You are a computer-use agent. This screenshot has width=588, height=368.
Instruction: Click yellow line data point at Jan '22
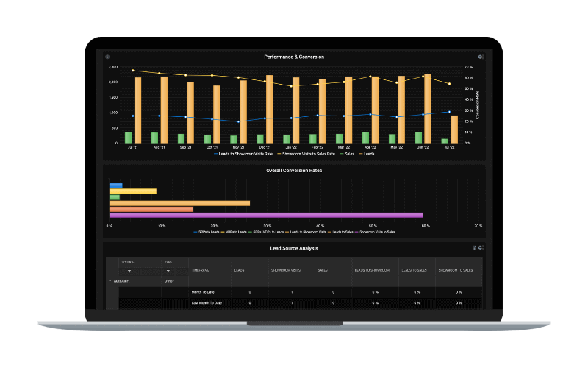[291, 86]
